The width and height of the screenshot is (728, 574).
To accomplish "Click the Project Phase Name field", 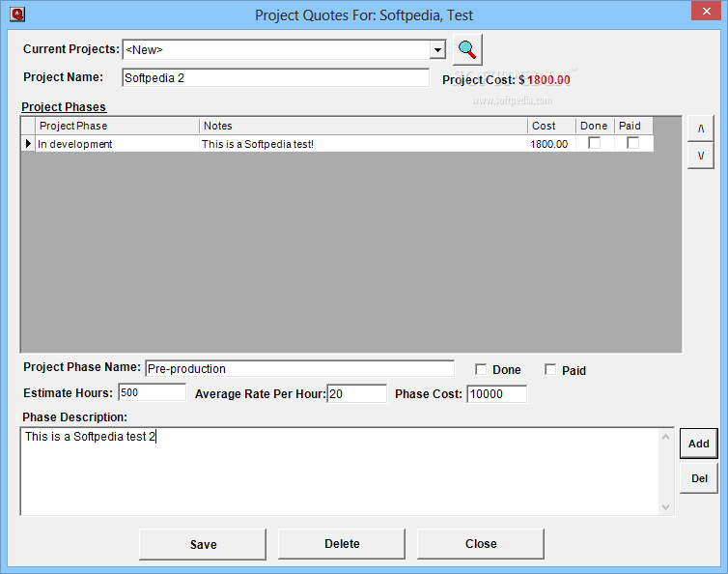I will 300,368.
